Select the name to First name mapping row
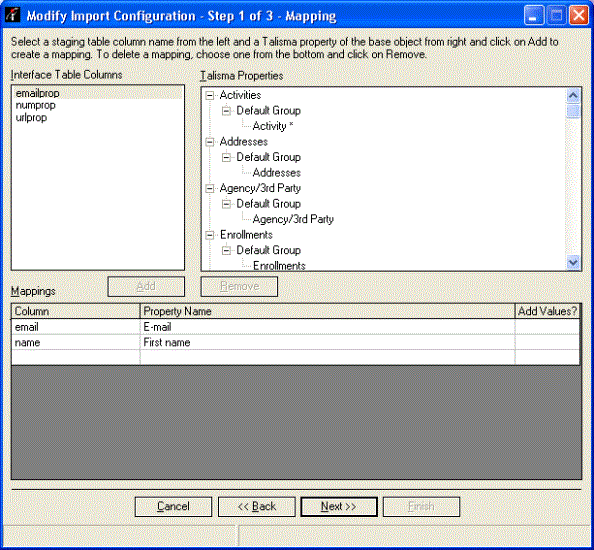Viewport: 594px width, 550px height. tap(295, 342)
